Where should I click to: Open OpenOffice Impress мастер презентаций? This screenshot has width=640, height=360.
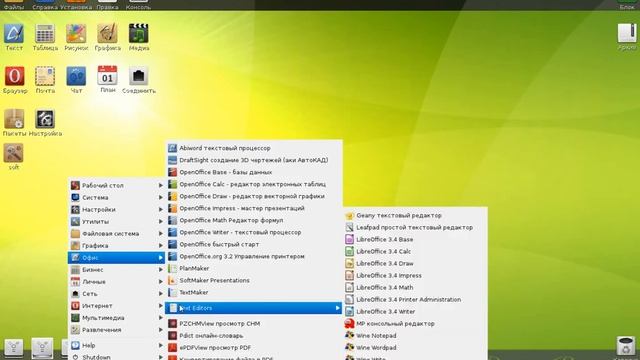coord(253,208)
